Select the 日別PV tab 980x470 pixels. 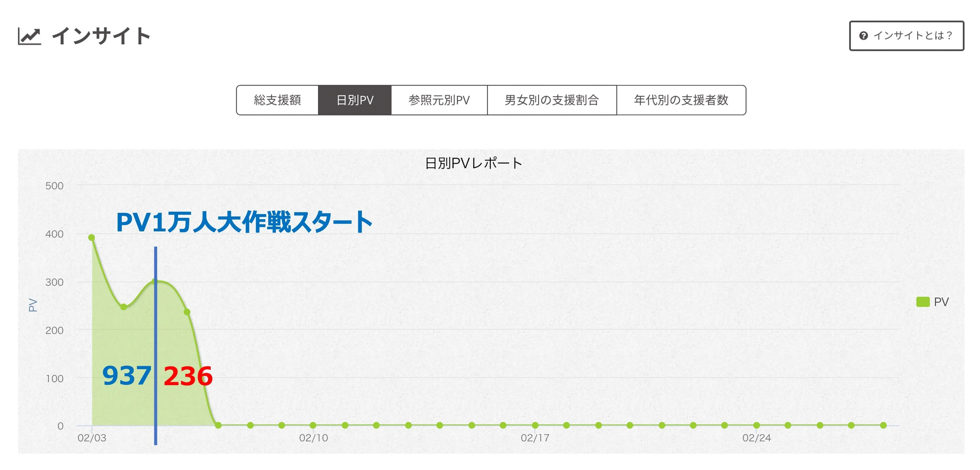(355, 100)
